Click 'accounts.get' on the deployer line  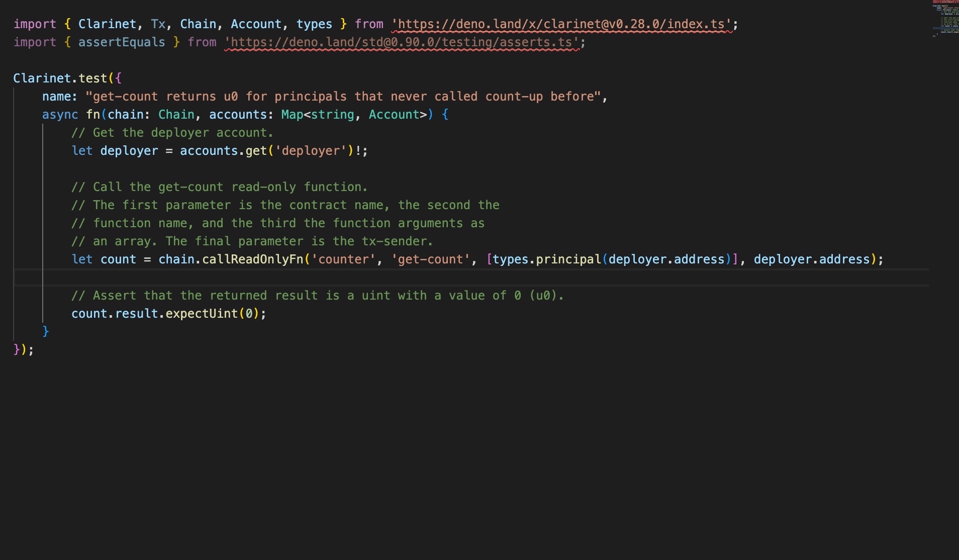click(223, 151)
